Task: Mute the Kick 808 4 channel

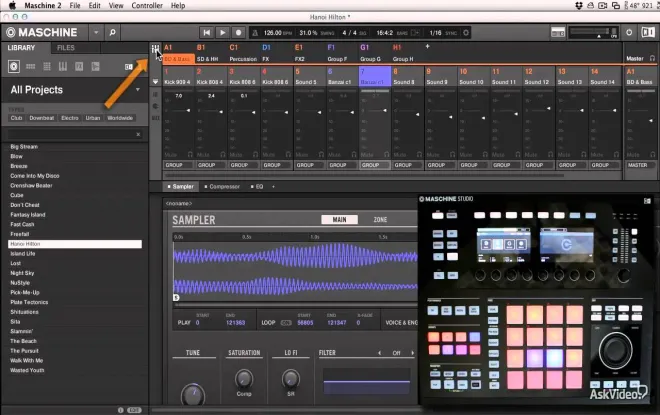Action: pos(203,155)
